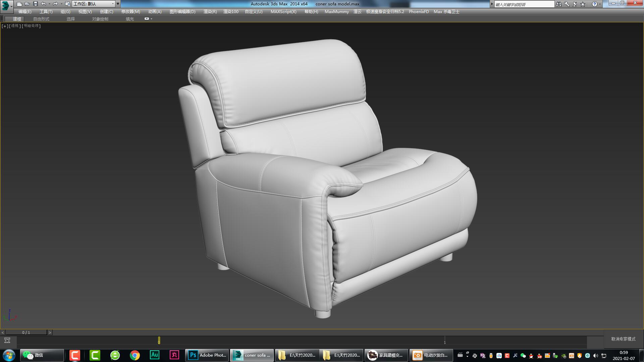
Task: Click the favorites star icon
Action: (583, 4)
